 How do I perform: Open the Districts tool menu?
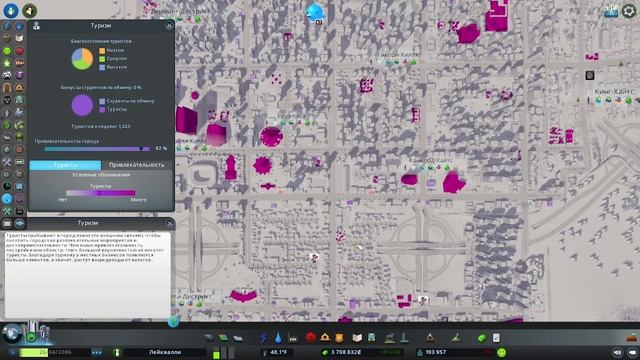[238, 338]
